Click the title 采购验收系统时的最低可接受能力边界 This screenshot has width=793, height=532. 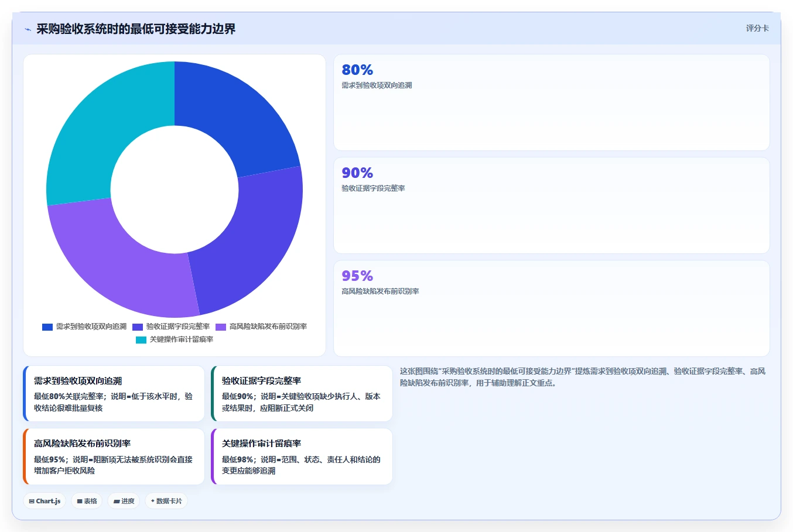[136, 29]
